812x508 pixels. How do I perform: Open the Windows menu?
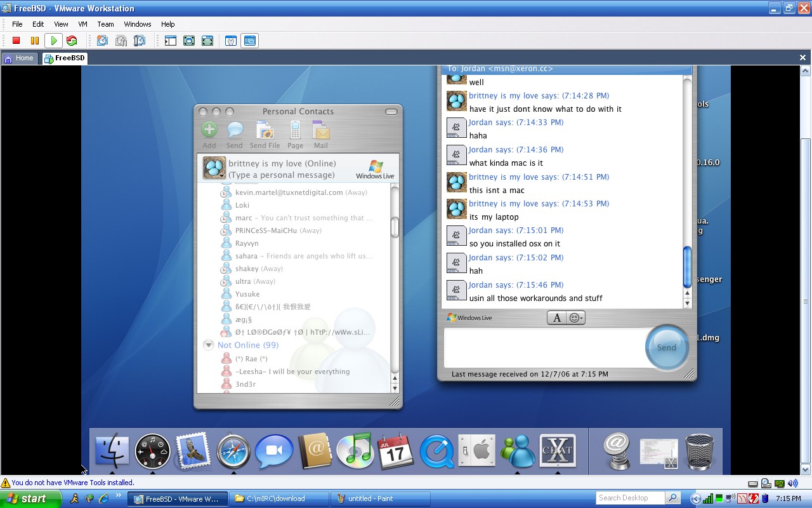(x=138, y=24)
